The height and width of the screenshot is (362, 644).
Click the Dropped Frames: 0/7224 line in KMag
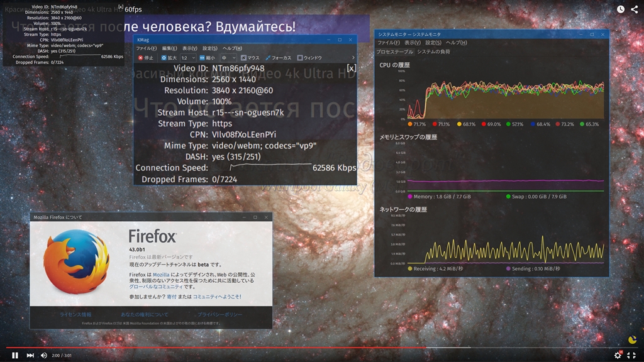(x=189, y=179)
